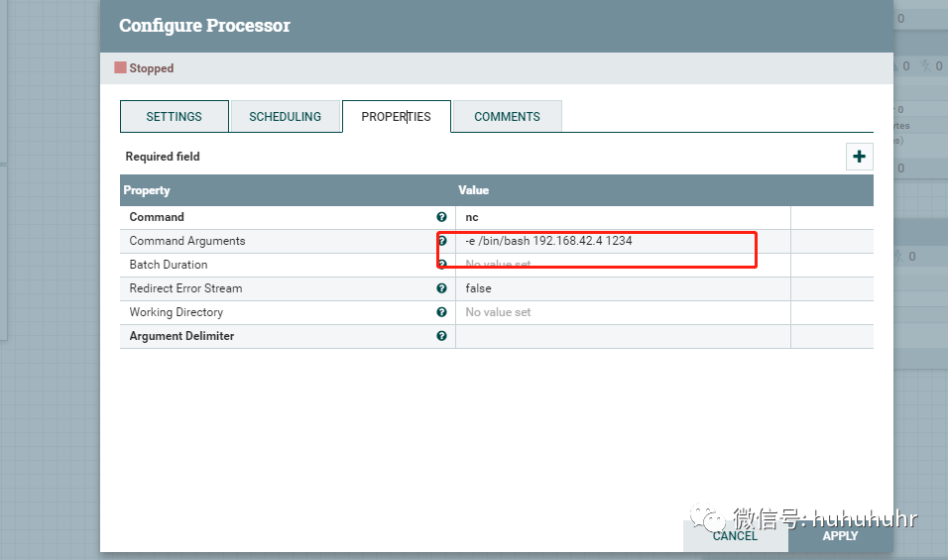Image resolution: width=948 pixels, height=560 pixels.
Task: Open the Settings tab
Action: 175,117
